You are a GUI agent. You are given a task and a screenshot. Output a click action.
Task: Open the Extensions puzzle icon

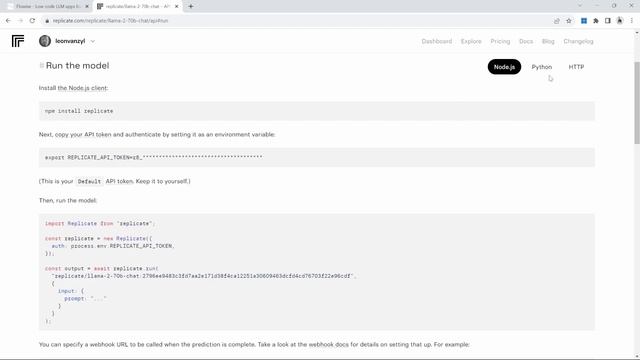[x=596, y=21]
